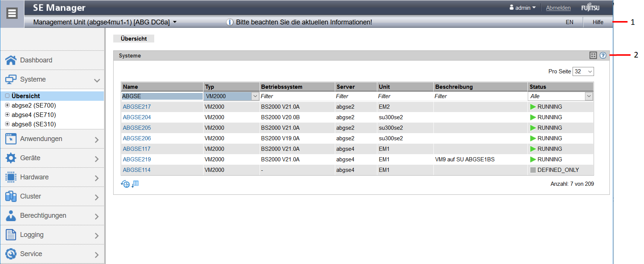Click the Service wrench icon
Screen dimensions: 644x264
(11, 254)
